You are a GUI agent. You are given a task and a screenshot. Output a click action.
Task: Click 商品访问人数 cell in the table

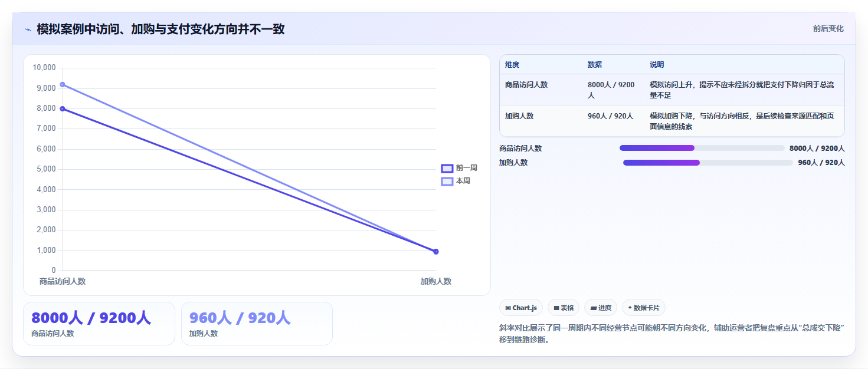click(x=526, y=85)
